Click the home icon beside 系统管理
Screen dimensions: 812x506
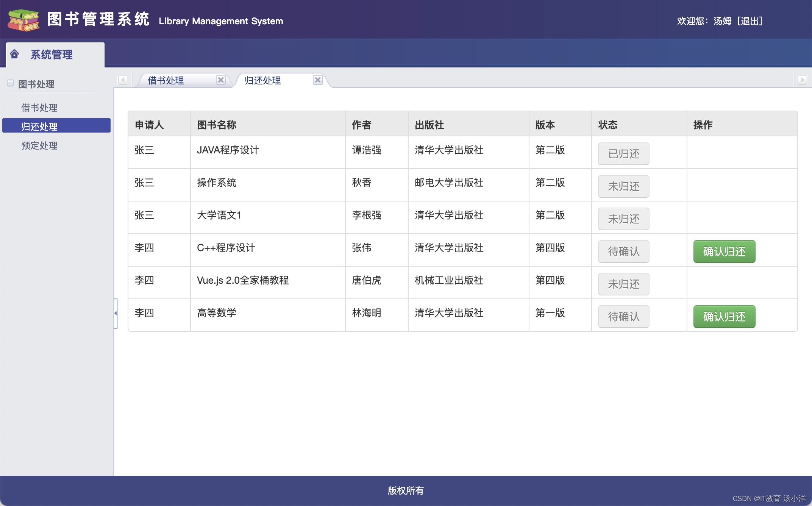click(x=14, y=54)
